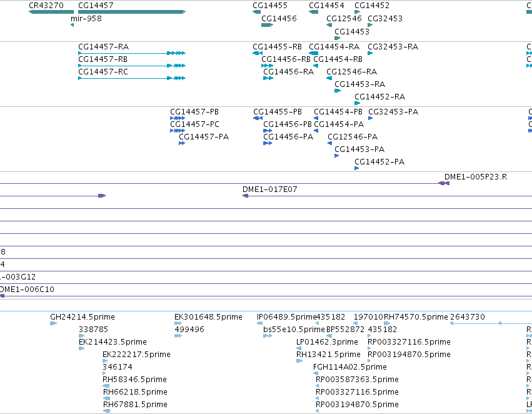Image resolution: width=532 pixels, height=414 pixels.
Task: Select the CG14452 gene label
Action: pyautogui.click(x=372, y=6)
